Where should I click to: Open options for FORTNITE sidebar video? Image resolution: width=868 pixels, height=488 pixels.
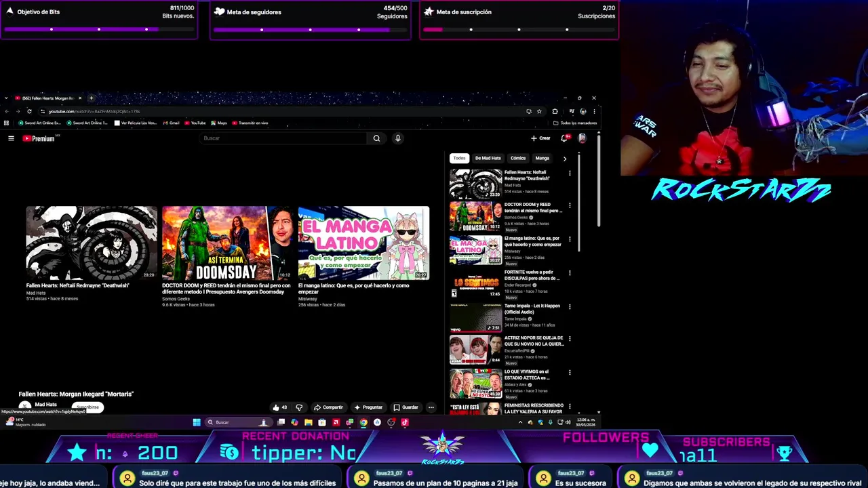(x=570, y=273)
